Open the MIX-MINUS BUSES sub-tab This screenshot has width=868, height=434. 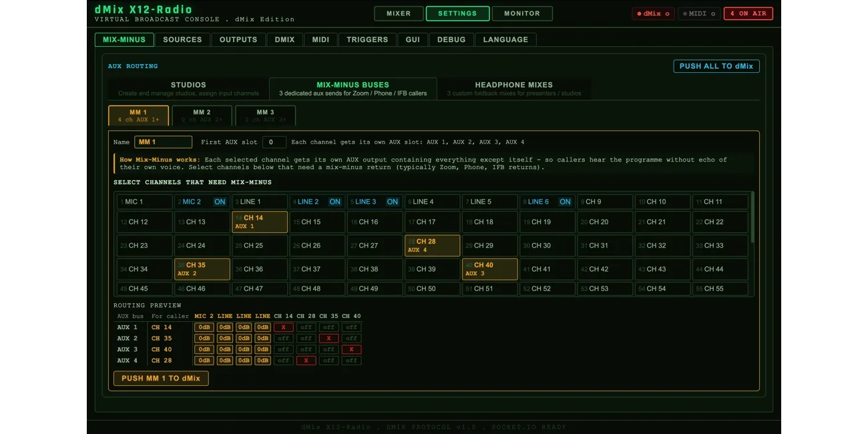[x=353, y=89]
